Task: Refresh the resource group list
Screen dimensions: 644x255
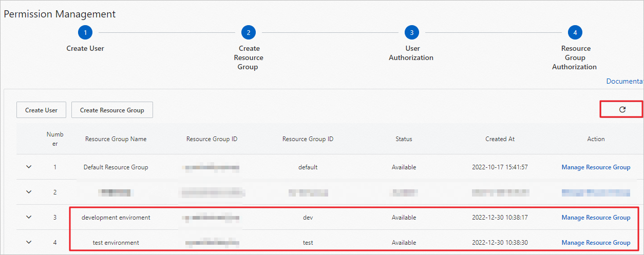Action: tap(622, 109)
